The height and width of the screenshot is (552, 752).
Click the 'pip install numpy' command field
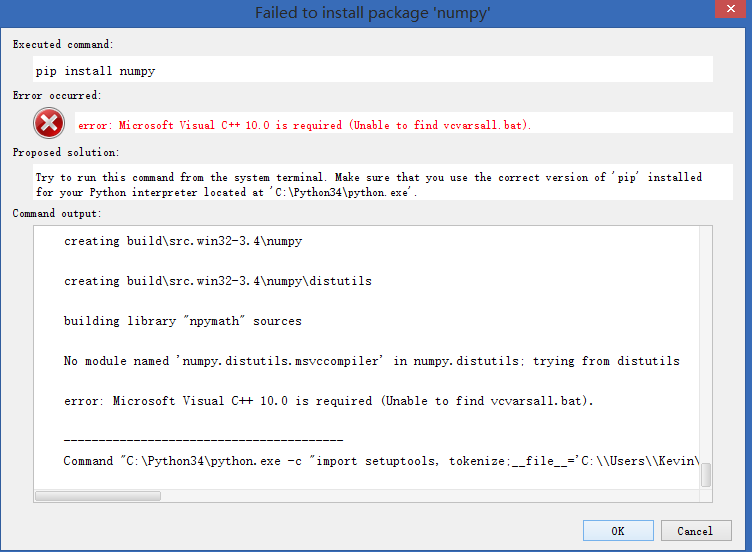coord(373,69)
